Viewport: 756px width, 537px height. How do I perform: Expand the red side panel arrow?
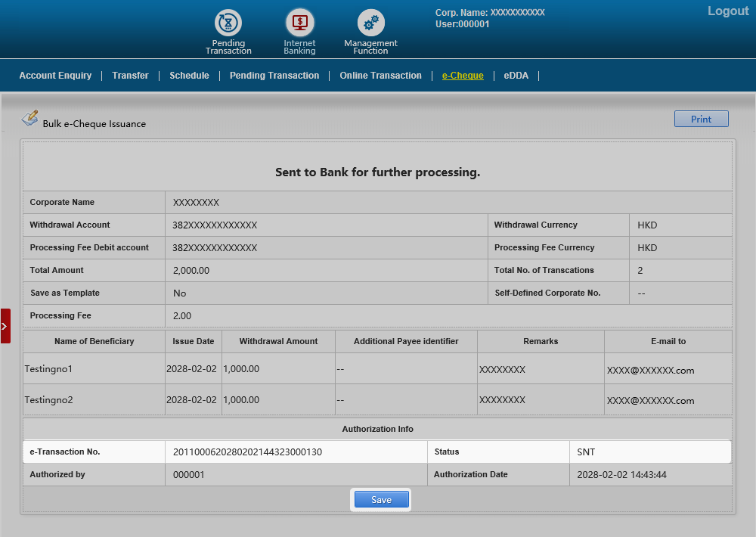coord(5,326)
